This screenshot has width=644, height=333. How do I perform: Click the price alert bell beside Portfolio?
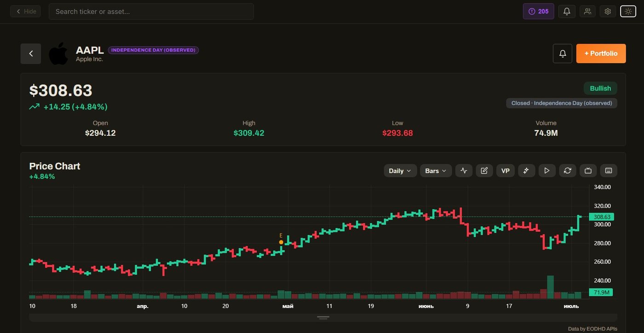point(563,53)
